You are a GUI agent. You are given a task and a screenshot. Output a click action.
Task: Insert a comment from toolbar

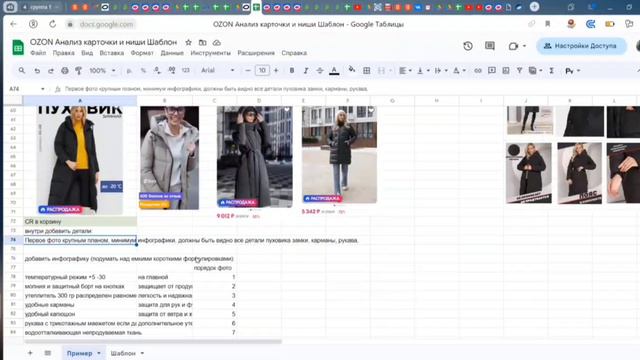[x=492, y=71]
